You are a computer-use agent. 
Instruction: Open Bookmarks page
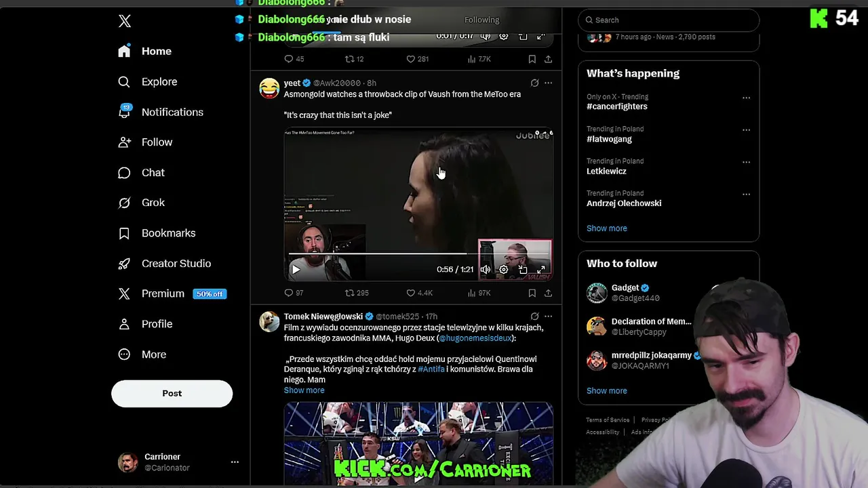pos(157,233)
